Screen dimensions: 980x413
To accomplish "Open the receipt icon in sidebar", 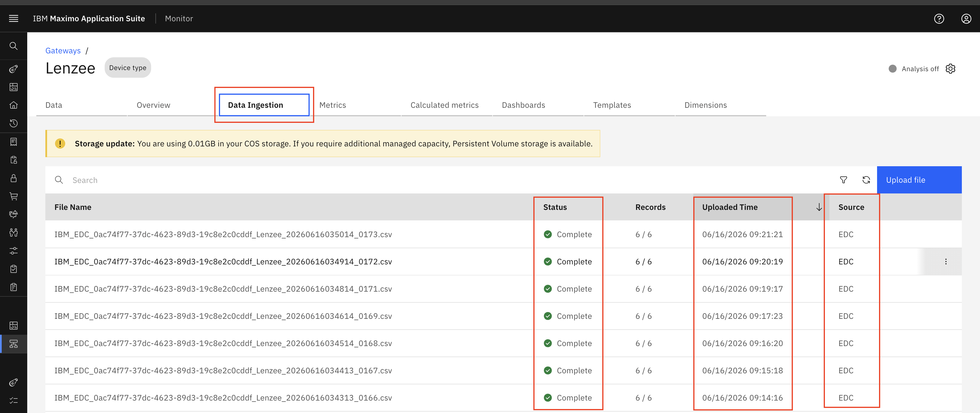I will click(14, 142).
